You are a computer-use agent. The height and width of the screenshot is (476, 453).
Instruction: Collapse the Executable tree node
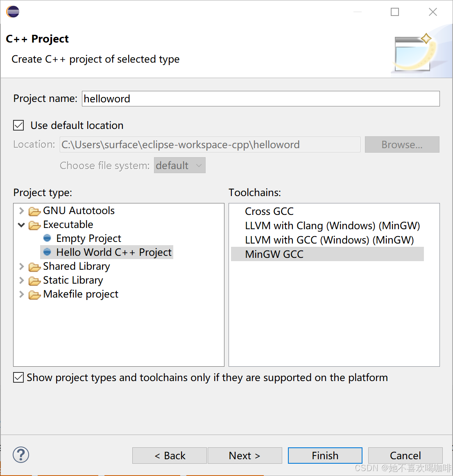[21, 225]
